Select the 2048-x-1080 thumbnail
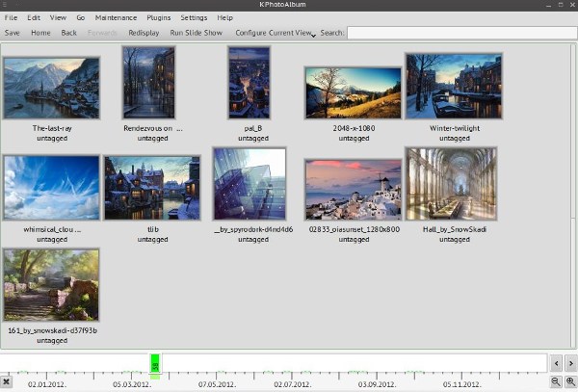This screenshot has height=392, width=578. click(354, 92)
